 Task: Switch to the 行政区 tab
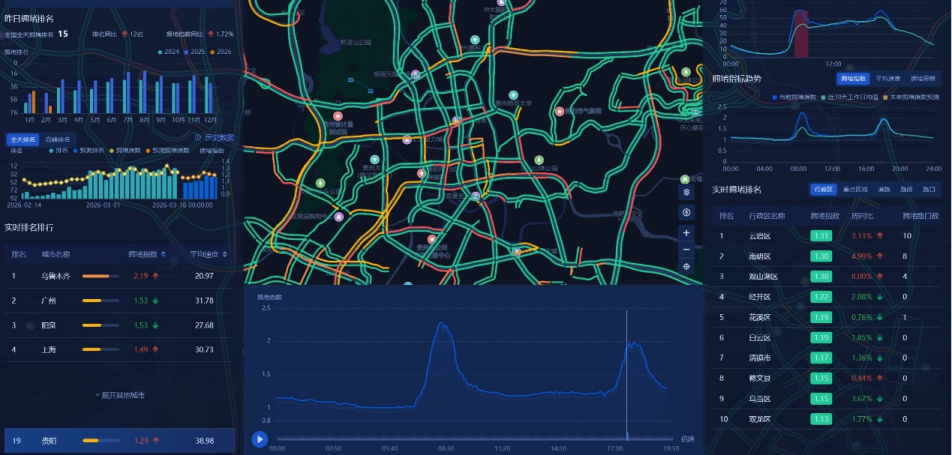point(824,189)
